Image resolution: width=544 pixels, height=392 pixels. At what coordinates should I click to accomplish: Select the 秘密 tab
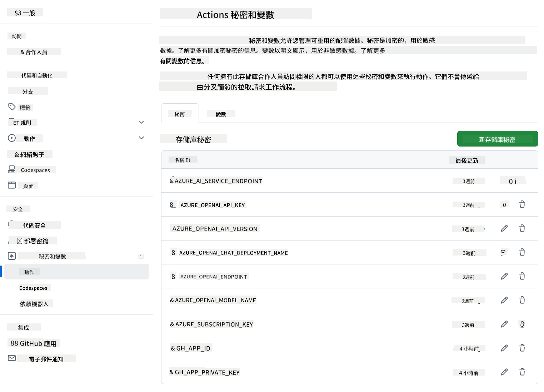[x=180, y=114]
